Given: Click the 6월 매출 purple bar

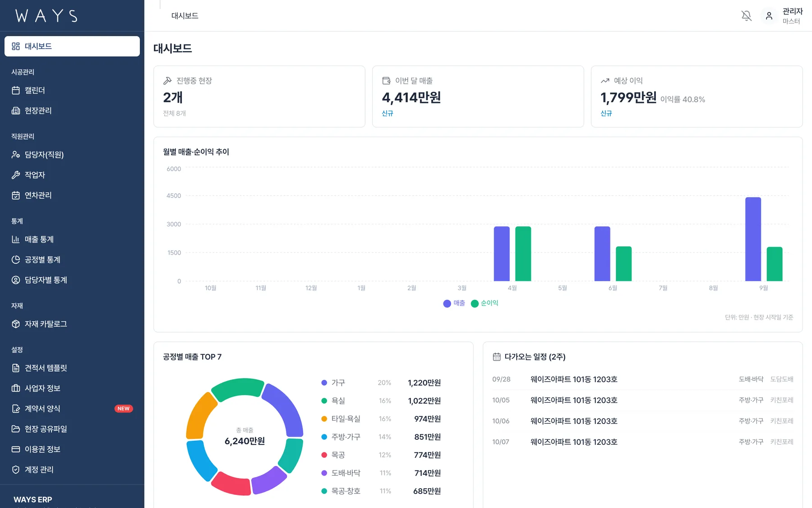Looking at the screenshot, I should [x=602, y=254].
